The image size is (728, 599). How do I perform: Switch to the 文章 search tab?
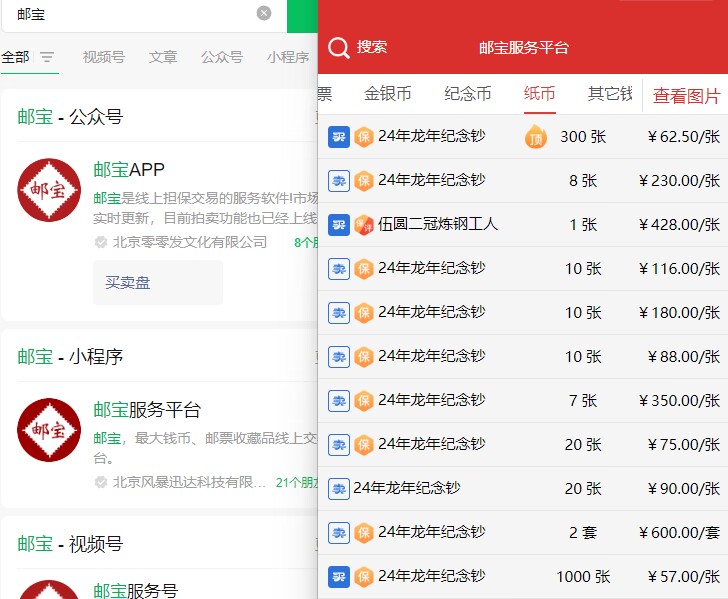[163, 57]
